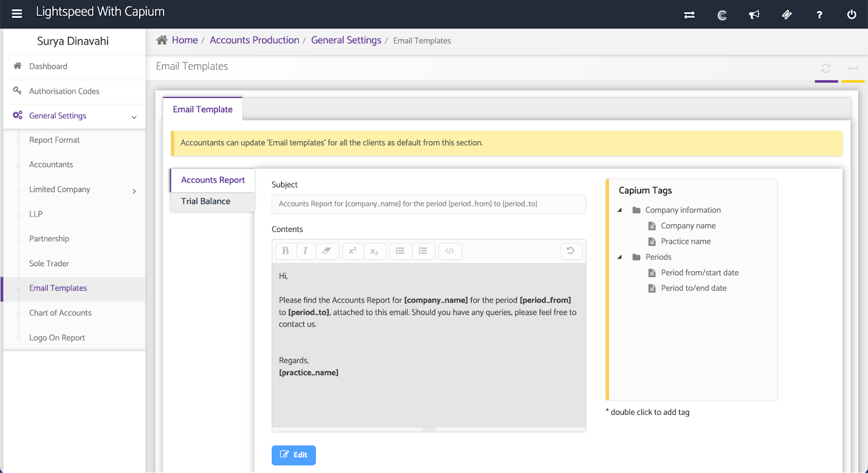Click the Surya Dinavahi user name
The width and height of the screenshot is (868, 473).
click(x=73, y=41)
